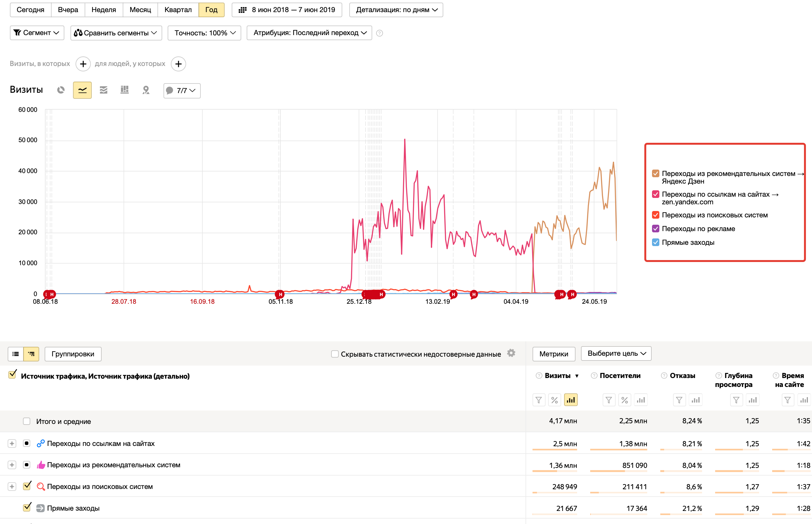Open the date range picker field
The height and width of the screenshot is (524, 812).
[x=287, y=10]
